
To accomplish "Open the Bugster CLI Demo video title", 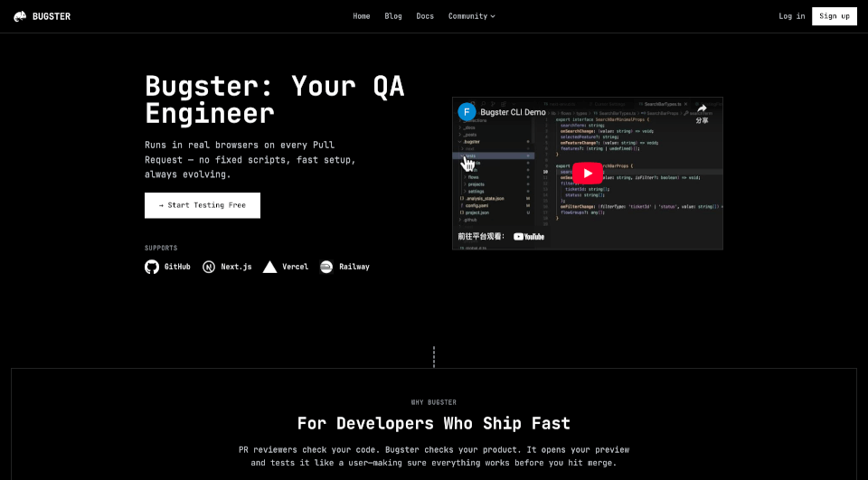I will point(513,112).
